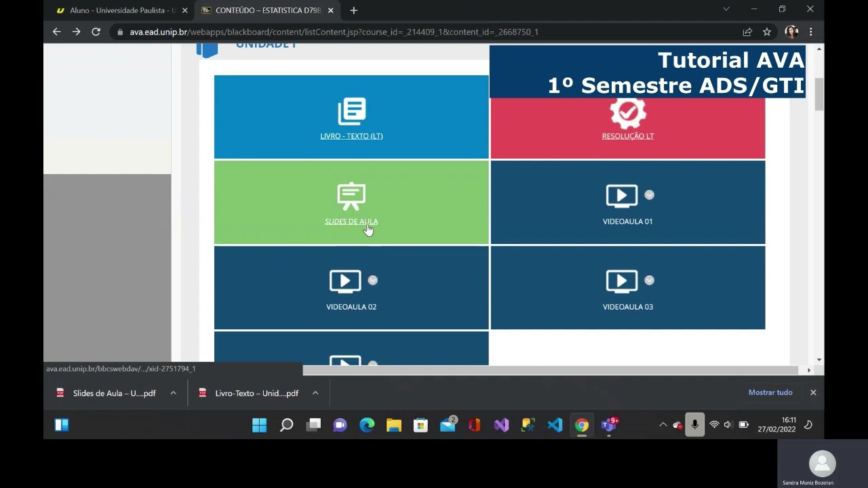
Task: Open the Chrome profile avatar
Action: [x=791, y=32]
